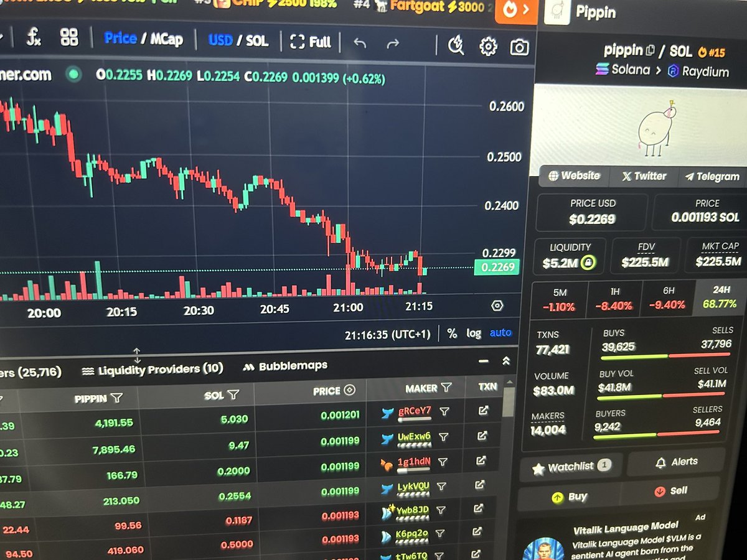The width and height of the screenshot is (747, 560).
Task: Click the trades table scrollbar
Action: tap(509, 402)
